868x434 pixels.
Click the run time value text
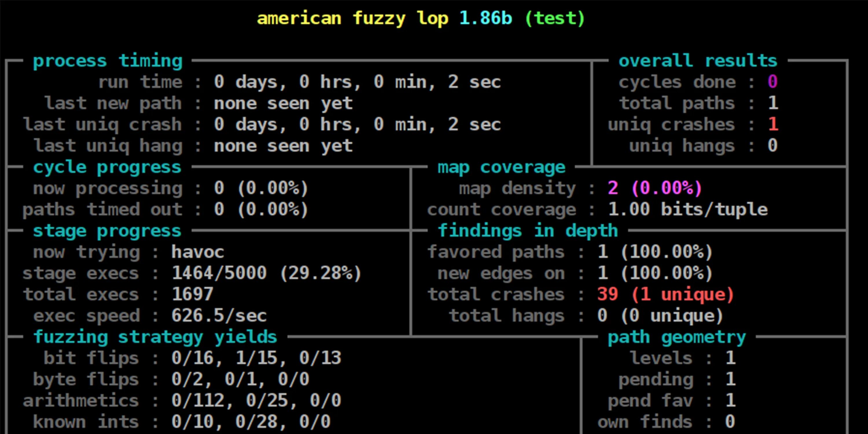(357, 82)
